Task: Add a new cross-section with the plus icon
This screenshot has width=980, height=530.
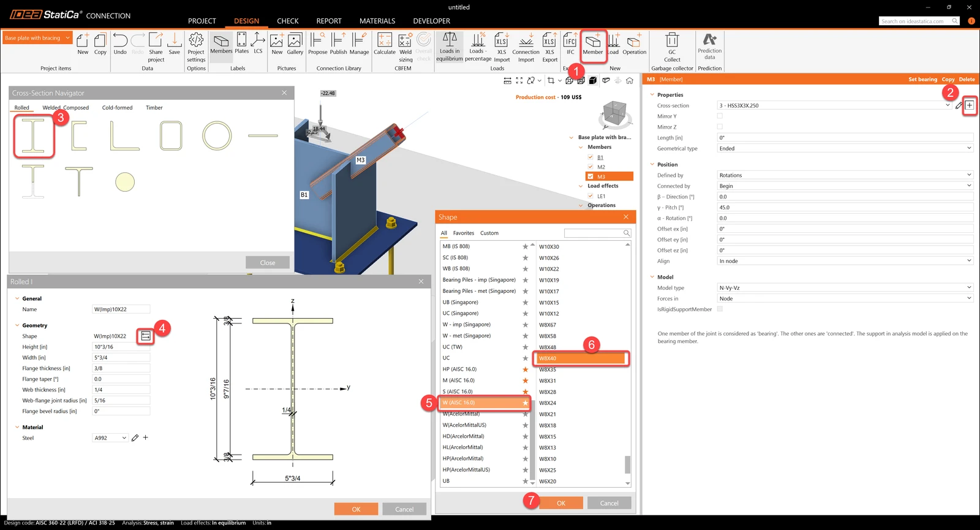Action: click(969, 105)
